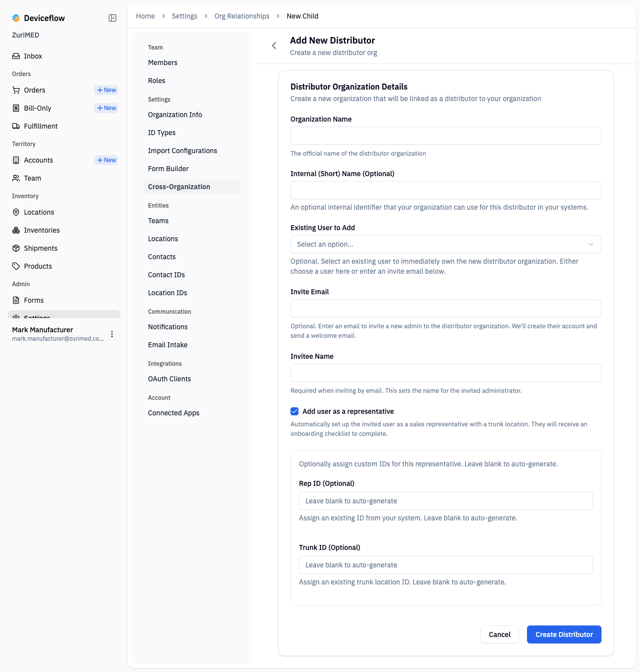
Task: Open Connected Apps settings
Action: click(x=192, y=413)
